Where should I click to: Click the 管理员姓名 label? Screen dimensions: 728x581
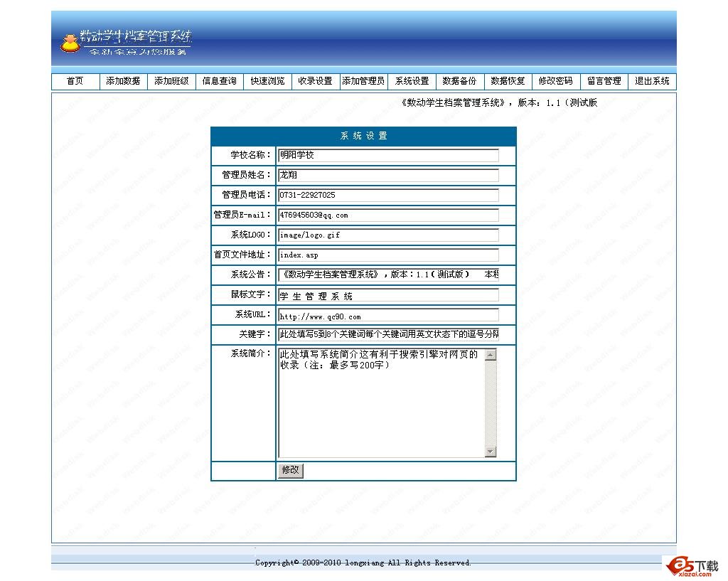tap(247, 175)
